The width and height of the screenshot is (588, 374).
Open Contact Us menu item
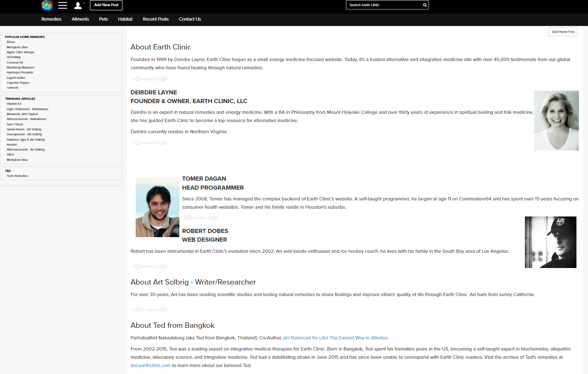coord(190,19)
